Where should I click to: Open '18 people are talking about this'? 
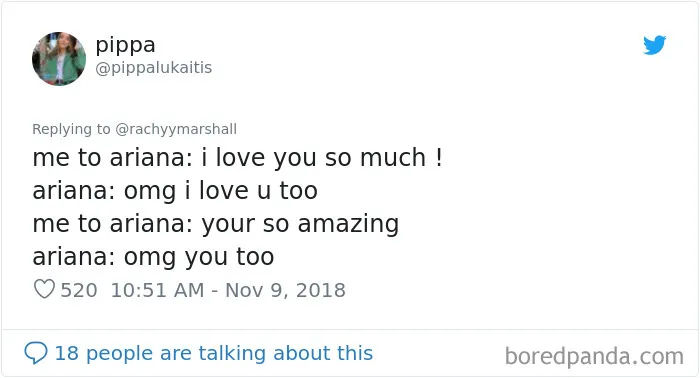point(213,353)
